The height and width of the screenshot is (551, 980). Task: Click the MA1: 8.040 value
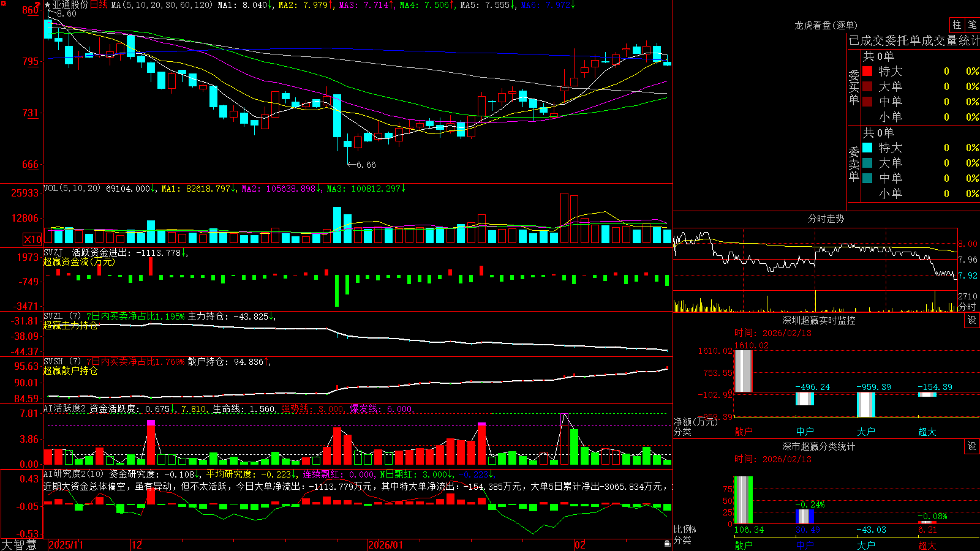(x=244, y=5)
